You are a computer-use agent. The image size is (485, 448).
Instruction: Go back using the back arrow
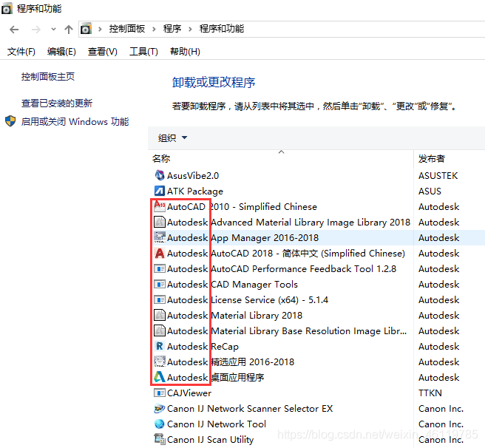[14, 30]
